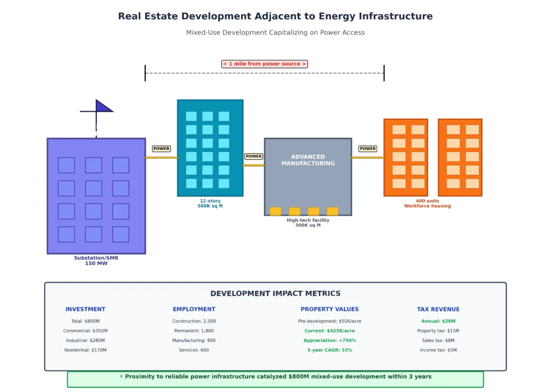The width and height of the screenshot is (551, 392).
Task: Click the main infographic title text
Action: [x=275, y=16]
